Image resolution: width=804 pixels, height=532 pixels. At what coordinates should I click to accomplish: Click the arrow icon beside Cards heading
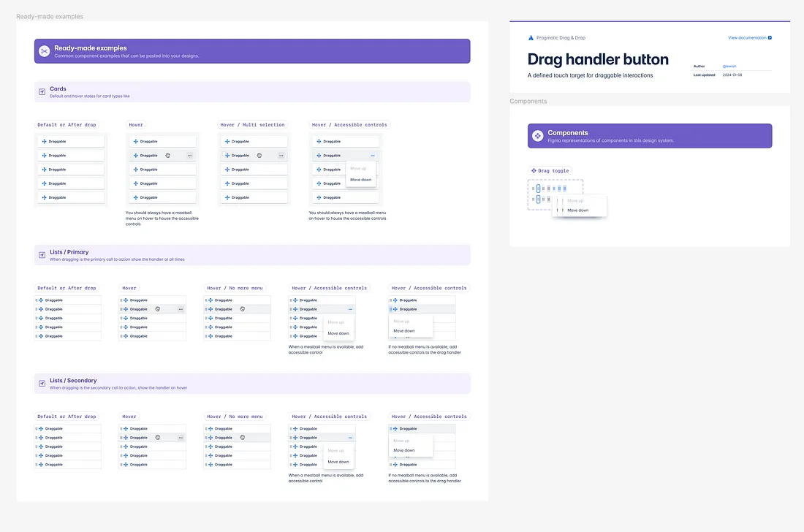tap(42, 91)
